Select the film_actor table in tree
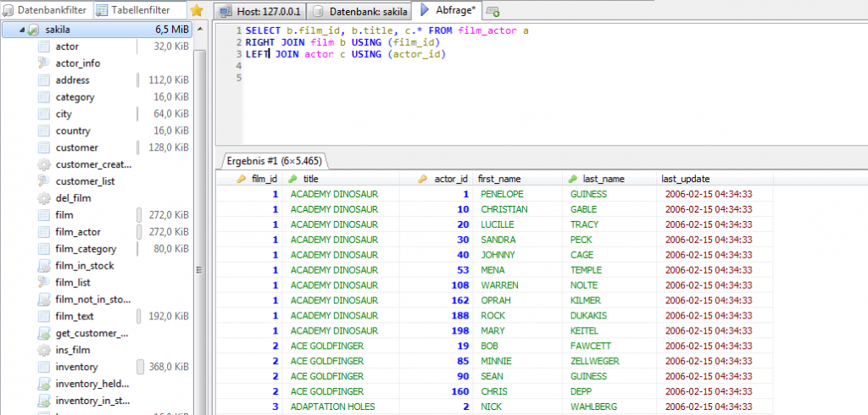Screen dimensions: 868x415 78,232
